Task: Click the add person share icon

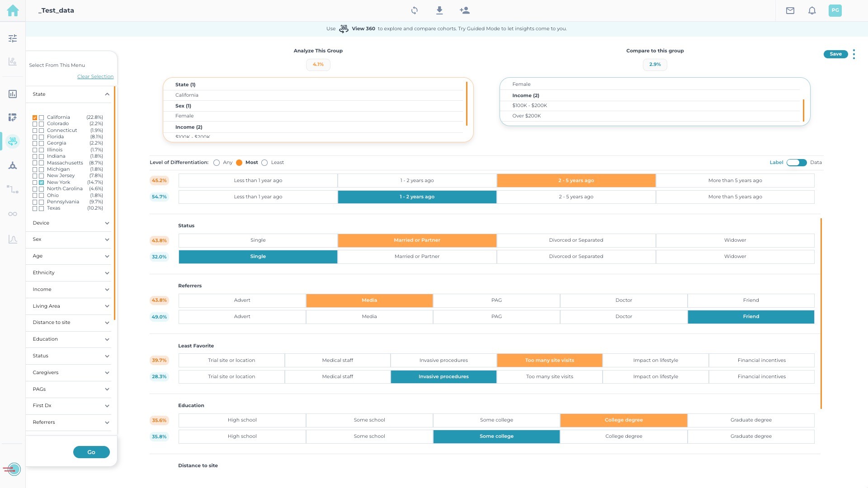Action: coord(464,10)
